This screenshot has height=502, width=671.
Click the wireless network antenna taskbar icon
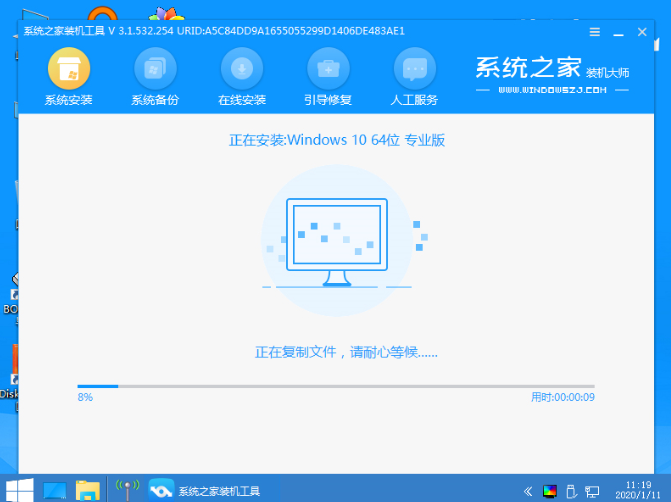tap(127, 489)
